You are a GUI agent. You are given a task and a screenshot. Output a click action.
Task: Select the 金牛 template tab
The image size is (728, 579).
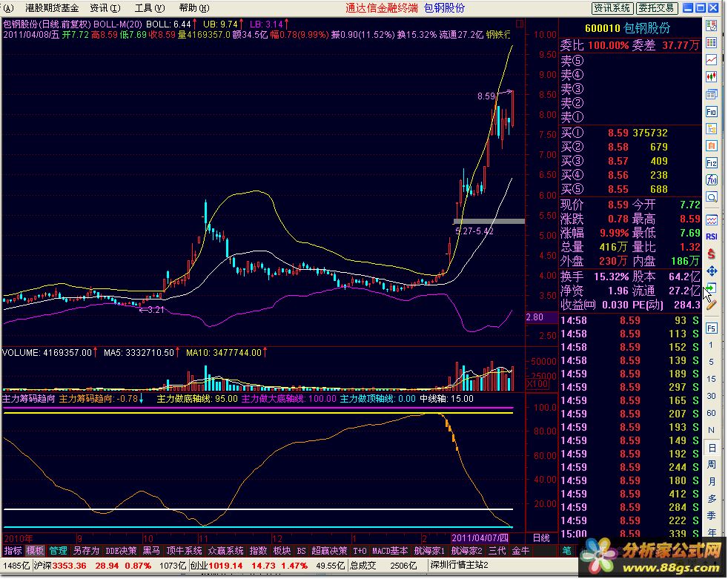520,551
